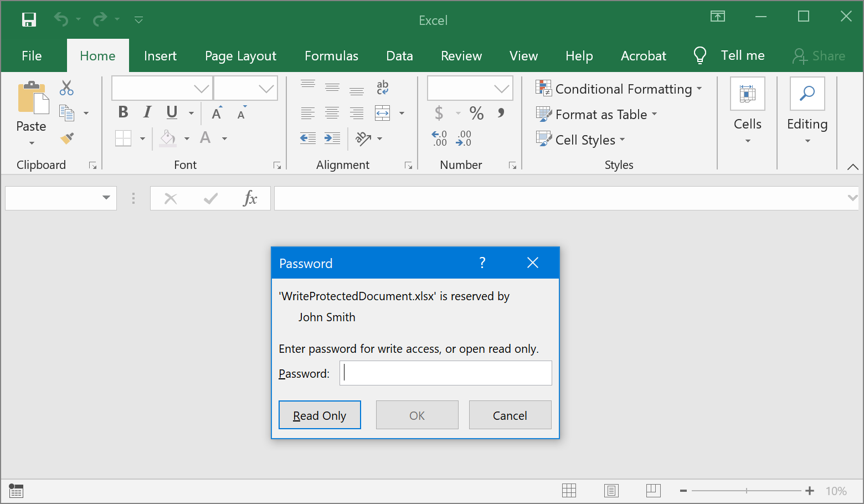
Task: Click Cancel in the Password dialog
Action: [x=510, y=415]
